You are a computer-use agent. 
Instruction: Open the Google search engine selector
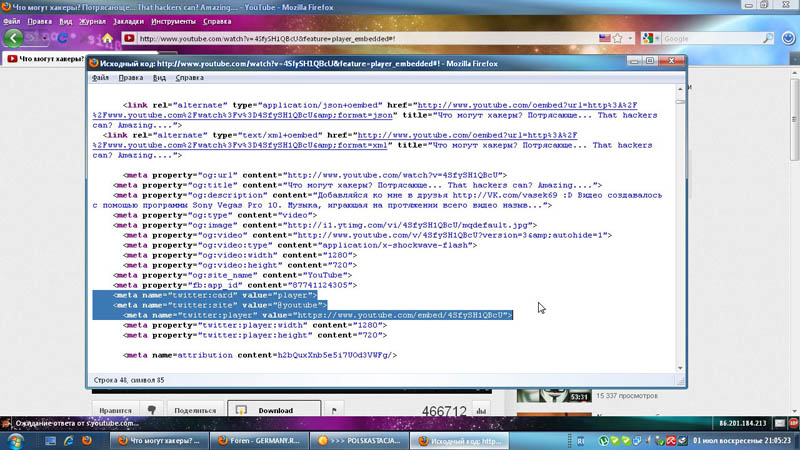click(651, 38)
